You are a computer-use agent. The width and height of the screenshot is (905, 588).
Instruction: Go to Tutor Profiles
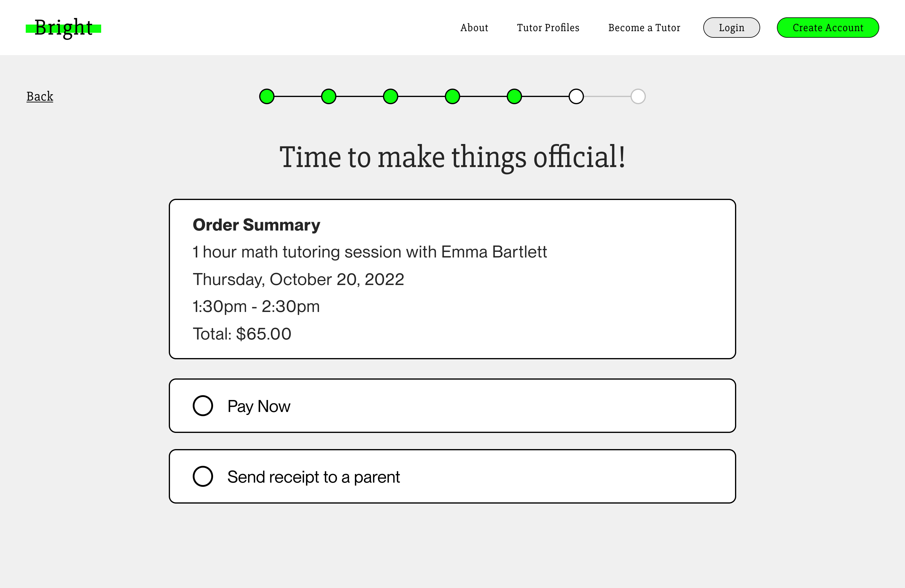[548, 28]
